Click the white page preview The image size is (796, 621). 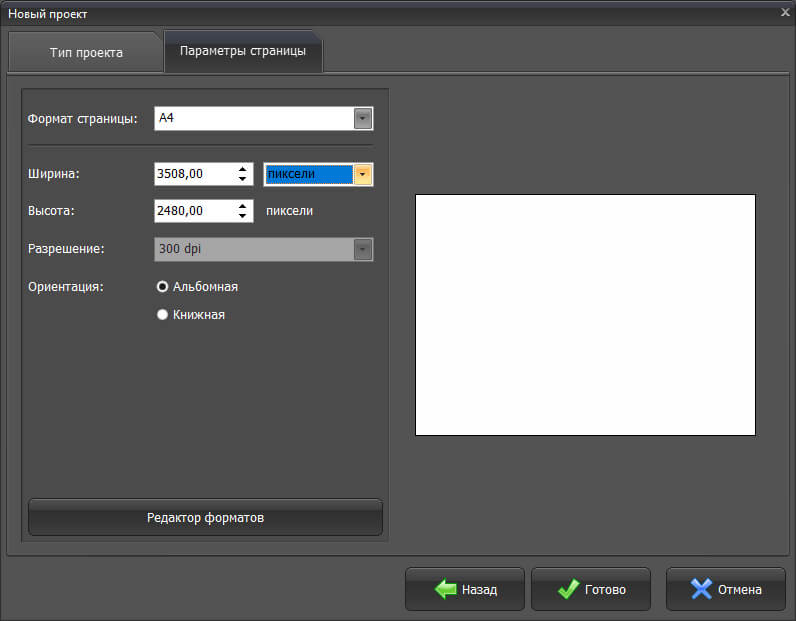point(585,315)
